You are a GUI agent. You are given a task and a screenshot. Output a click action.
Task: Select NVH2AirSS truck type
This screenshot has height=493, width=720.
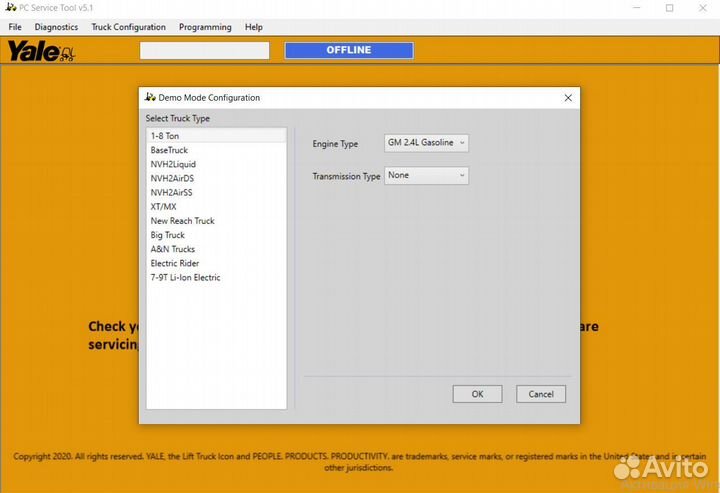coord(216,193)
